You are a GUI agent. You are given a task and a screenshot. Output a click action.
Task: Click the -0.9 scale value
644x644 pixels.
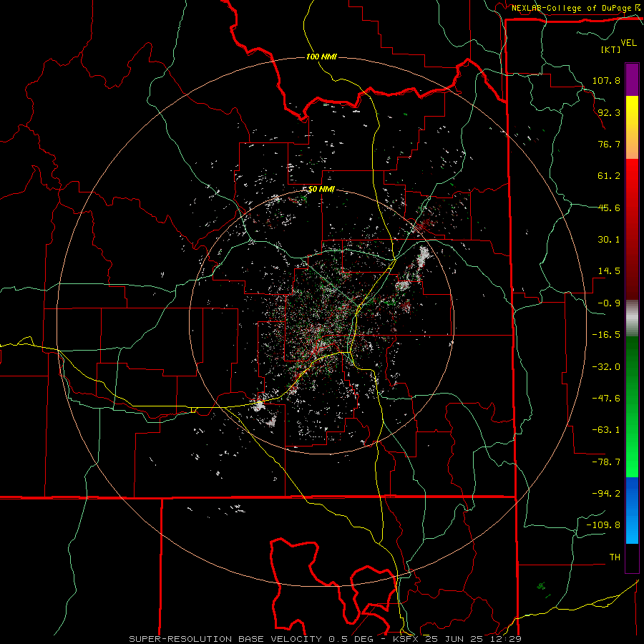click(609, 303)
